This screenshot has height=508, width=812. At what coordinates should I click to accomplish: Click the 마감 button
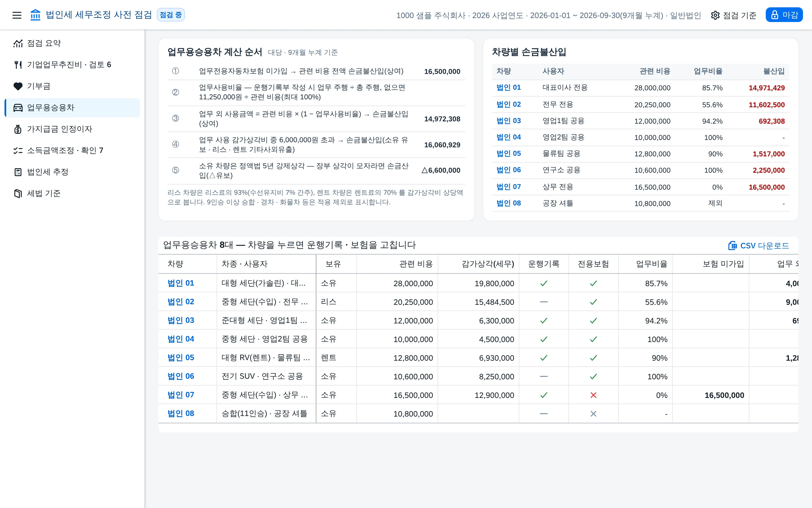(784, 15)
